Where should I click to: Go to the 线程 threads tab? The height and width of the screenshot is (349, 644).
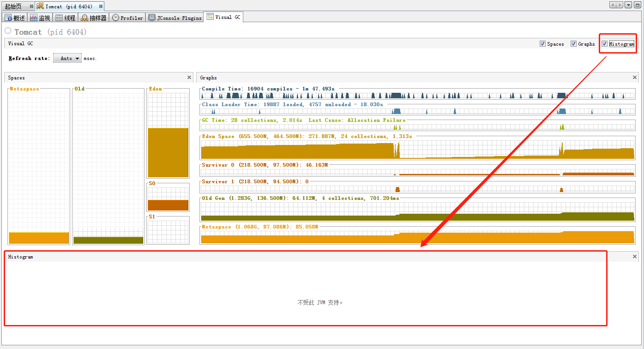[66, 18]
